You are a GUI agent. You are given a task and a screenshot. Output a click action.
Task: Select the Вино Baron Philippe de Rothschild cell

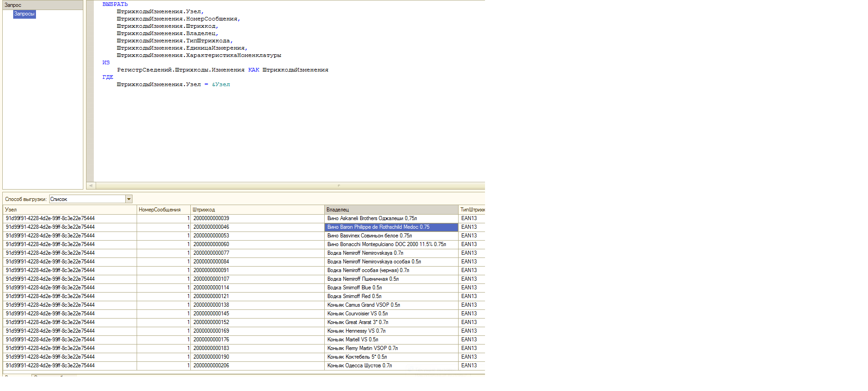(x=391, y=227)
